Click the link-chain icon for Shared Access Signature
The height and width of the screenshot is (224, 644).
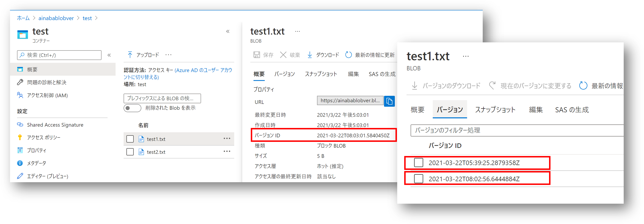coord(20,124)
